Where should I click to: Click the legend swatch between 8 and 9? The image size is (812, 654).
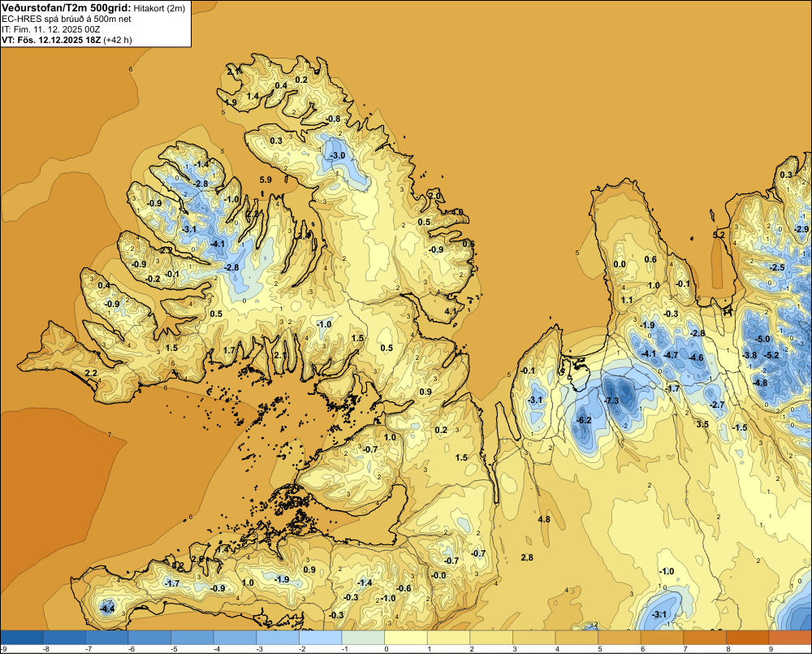[x=747, y=637]
